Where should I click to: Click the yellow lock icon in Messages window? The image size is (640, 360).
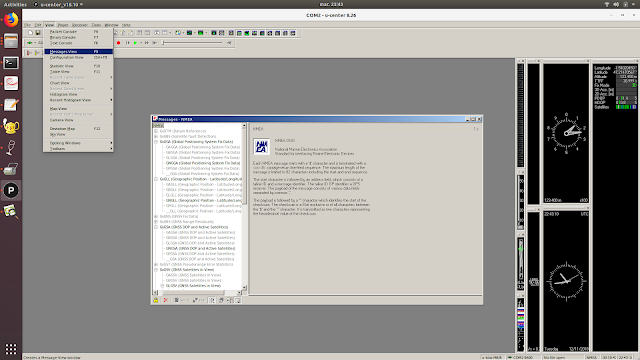point(156,300)
